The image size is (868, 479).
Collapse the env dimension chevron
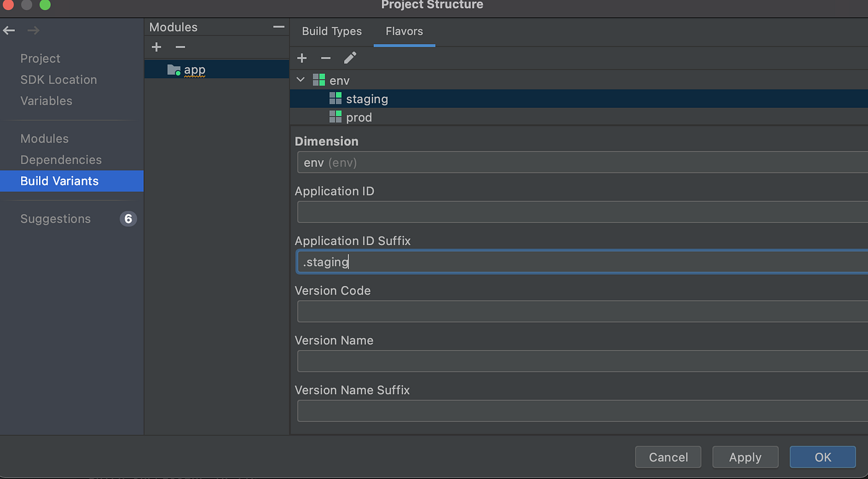tap(301, 80)
